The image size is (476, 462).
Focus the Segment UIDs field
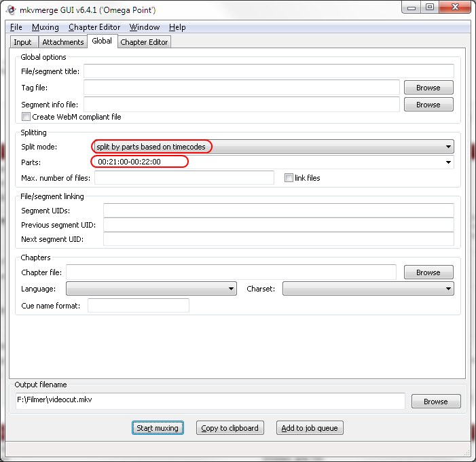pyautogui.click(x=278, y=211)
